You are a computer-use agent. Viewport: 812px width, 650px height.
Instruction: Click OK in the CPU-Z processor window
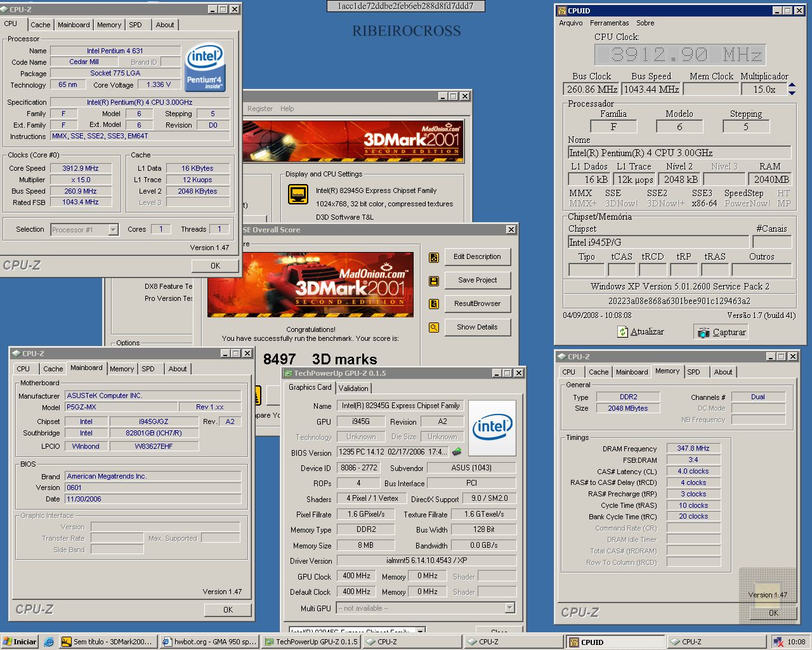click(x=215, y=266)
